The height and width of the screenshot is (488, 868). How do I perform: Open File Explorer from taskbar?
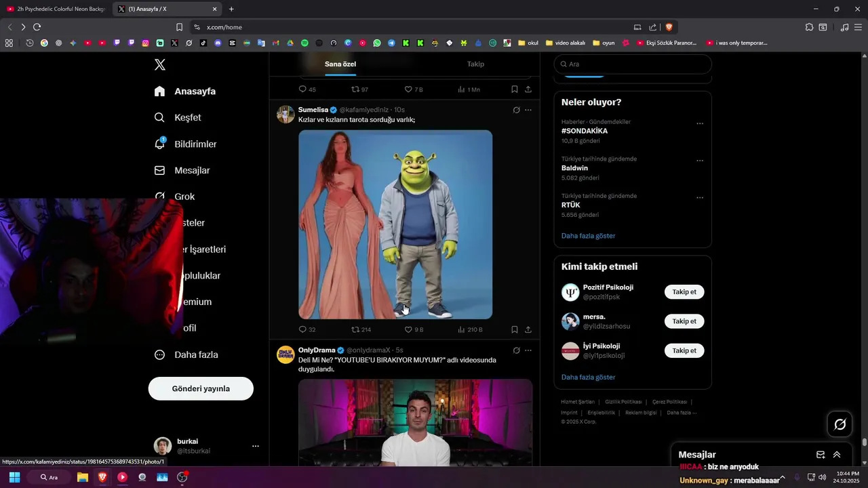[x=83, y=477]
